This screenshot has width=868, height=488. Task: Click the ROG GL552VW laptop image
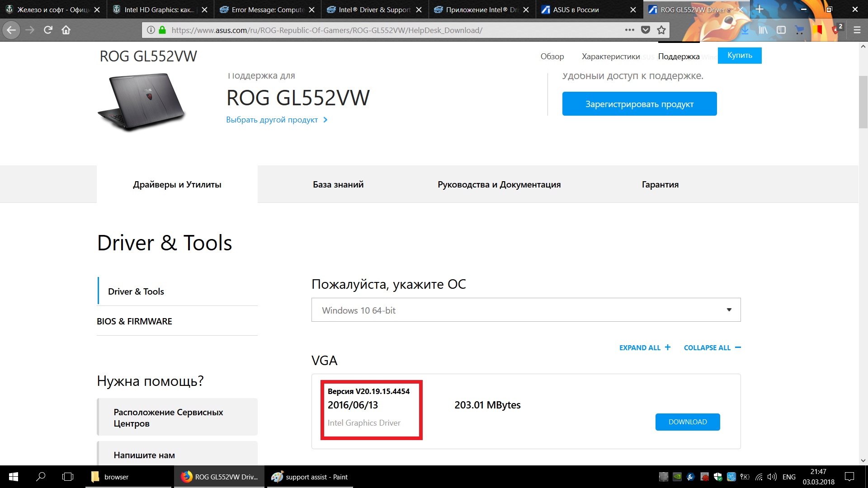click(142, 102)
